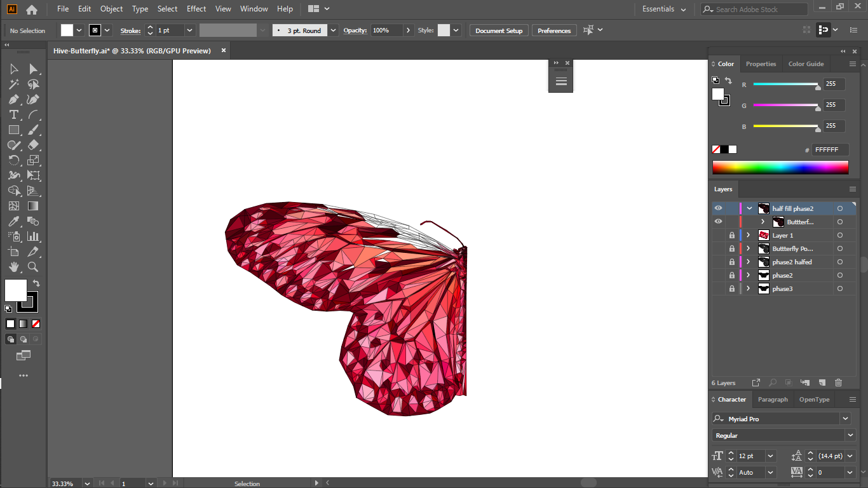
Task: Close the Hive-Butterfly.ai document tab
Action: [x=224, y=51]
